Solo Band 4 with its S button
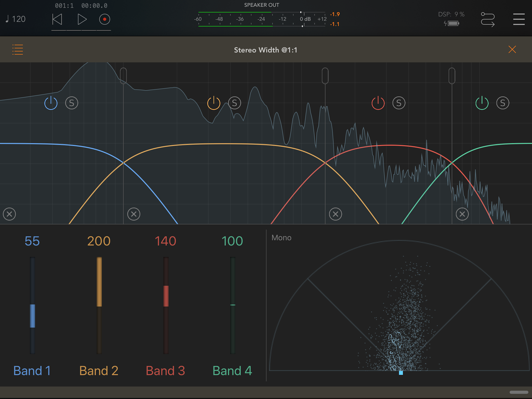This screenshot has width=532, height=399. (x=503, y=103)
